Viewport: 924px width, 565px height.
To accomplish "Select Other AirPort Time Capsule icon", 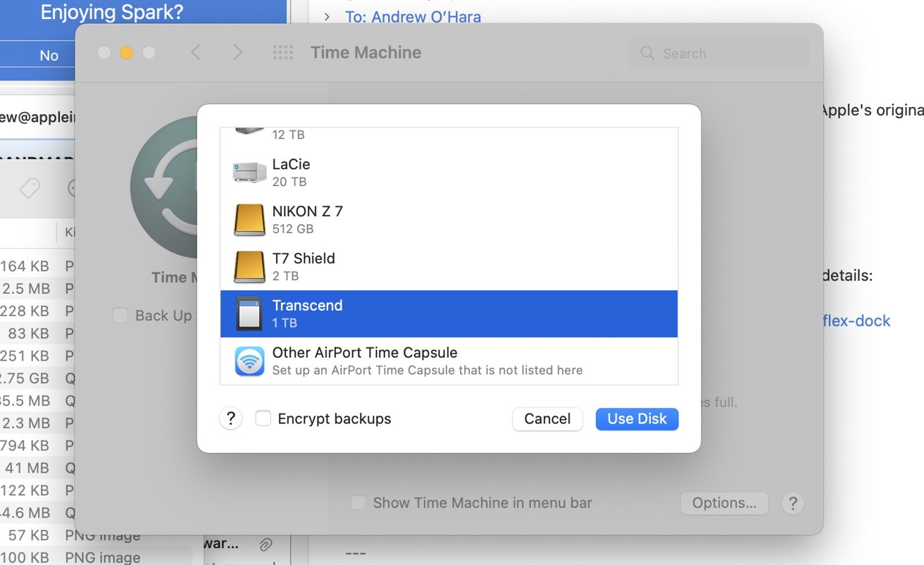I will (249, 361).
